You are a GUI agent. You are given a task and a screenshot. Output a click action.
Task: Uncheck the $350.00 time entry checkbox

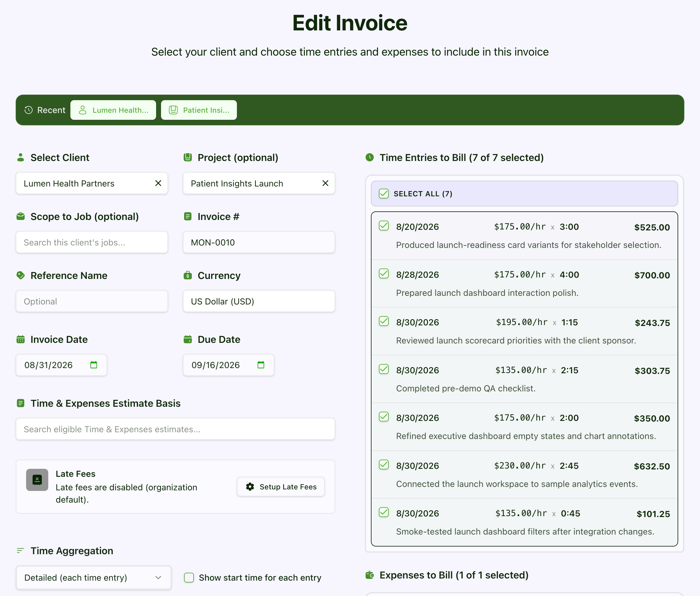384,417
